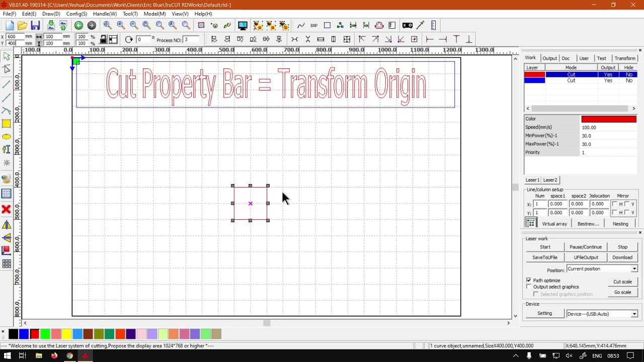Click the red X delete tool
This screenshot has width=644, height=362.
coord(7,209)
